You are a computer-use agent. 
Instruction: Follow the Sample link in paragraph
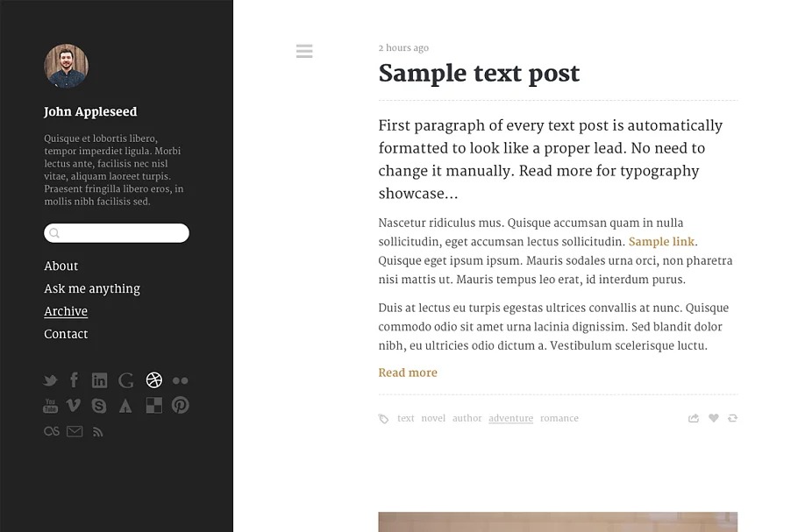(x=661, y=242)
